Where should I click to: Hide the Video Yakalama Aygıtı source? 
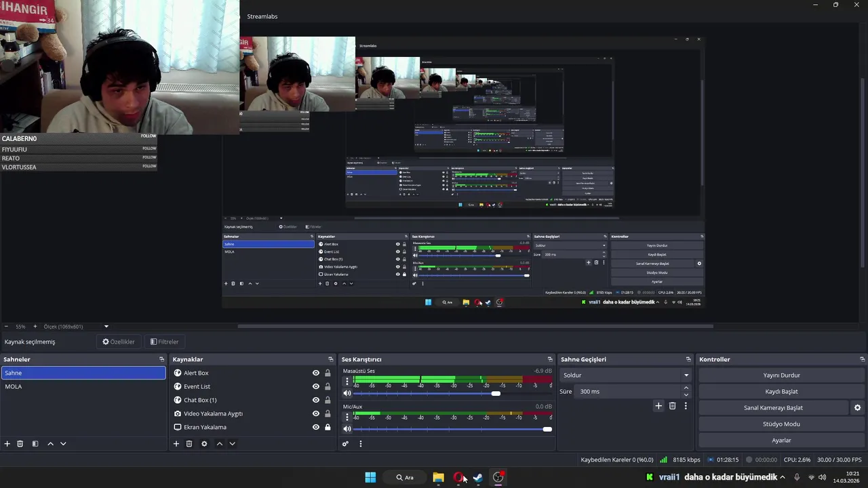click(316, 413)
